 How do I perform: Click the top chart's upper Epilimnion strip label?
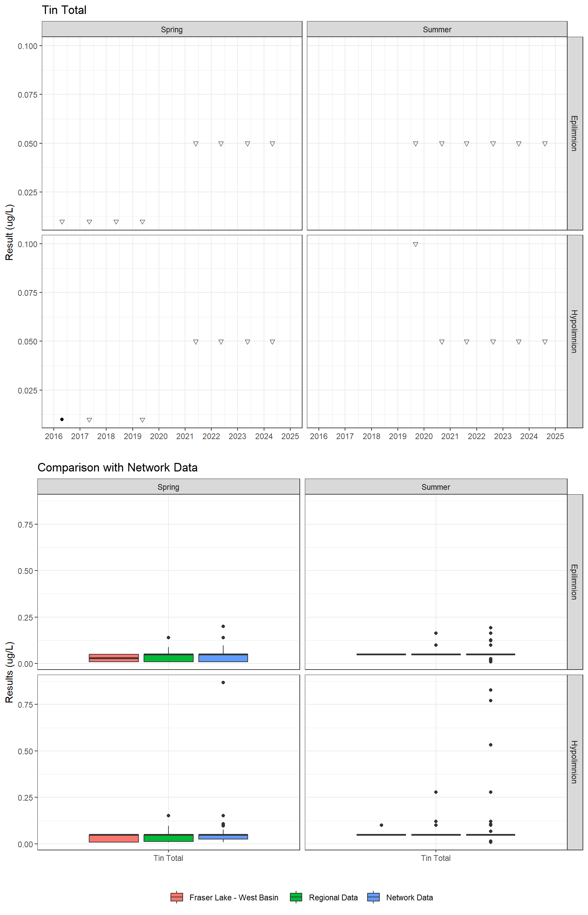pos(574,133)
